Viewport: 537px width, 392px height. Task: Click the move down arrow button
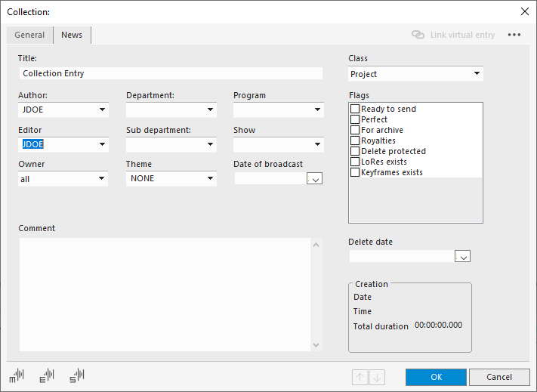click(377, 377)
